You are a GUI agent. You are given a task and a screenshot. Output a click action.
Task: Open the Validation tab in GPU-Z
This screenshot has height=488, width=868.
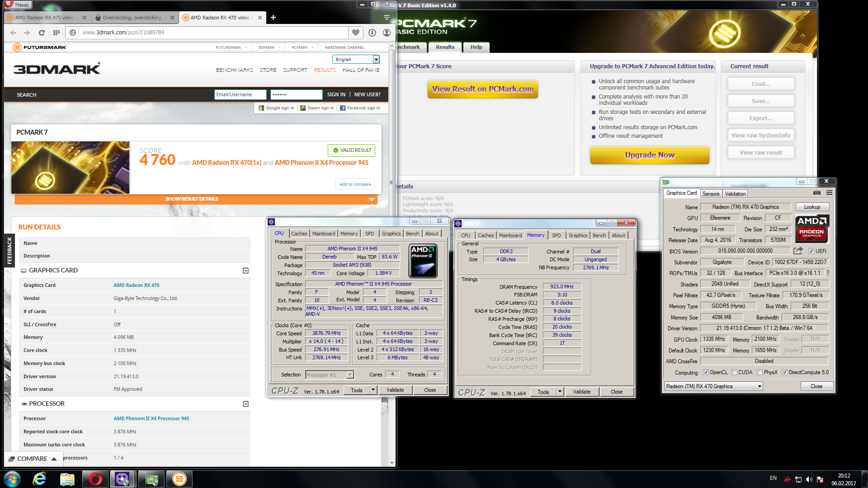[x=735, y=194]
